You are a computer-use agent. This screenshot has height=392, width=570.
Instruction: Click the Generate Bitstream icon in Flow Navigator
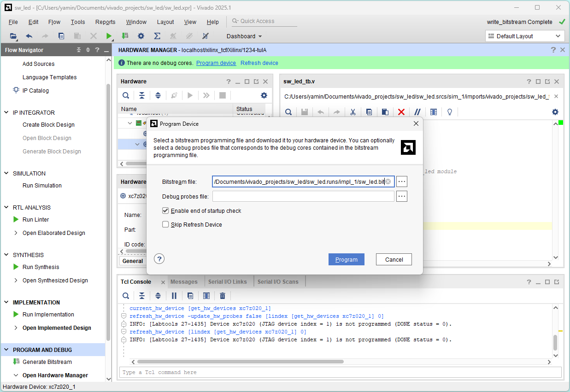[x=16, y=362]
